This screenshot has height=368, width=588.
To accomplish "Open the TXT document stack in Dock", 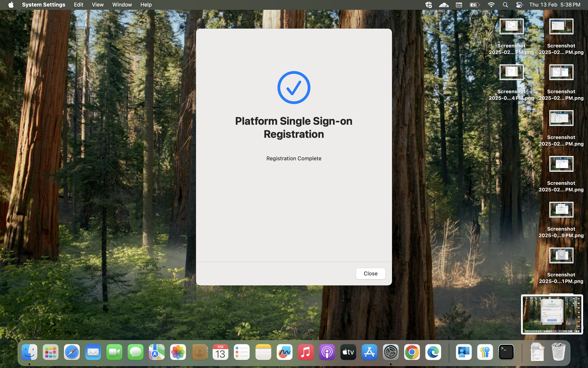I will pos(537,351).
